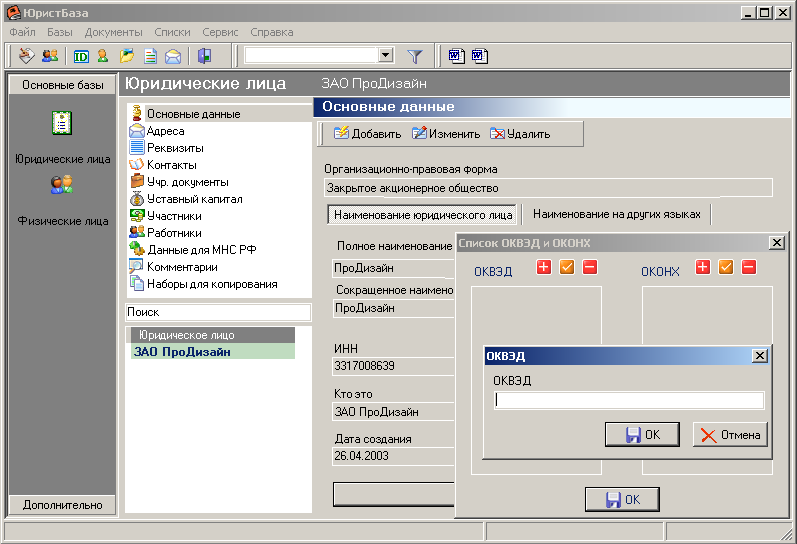
Task: Click Отмена in the ОКВЭД dialog
Action: [730, 435]
